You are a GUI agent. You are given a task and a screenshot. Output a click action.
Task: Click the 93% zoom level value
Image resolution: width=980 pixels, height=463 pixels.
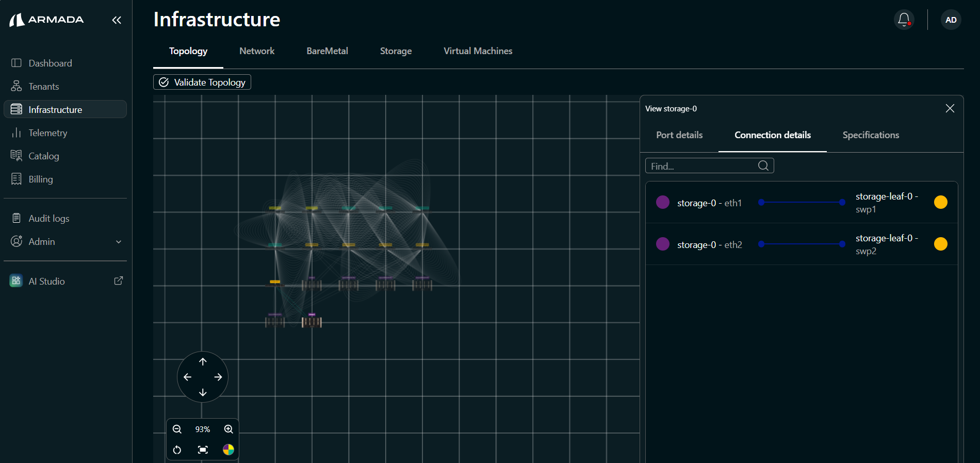pyautogui.click(x=203, y=429)
